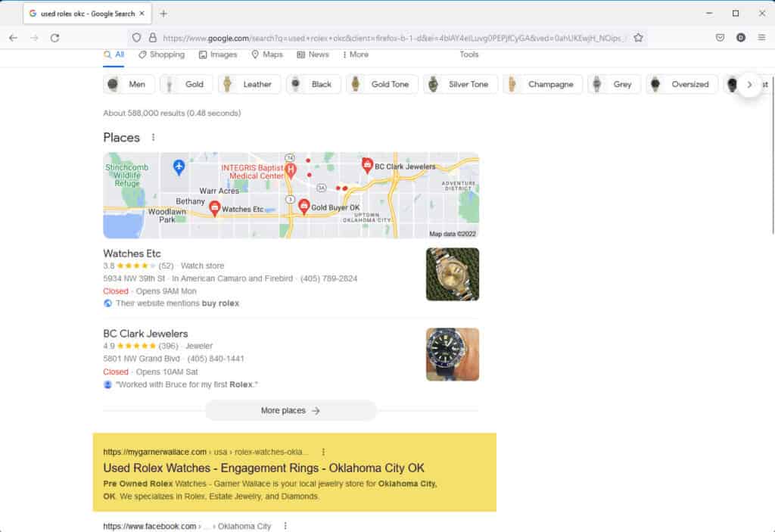Image resolution: width=775 pixels, height=532 pixels.
Task: Close the 'used rolex okc' tab
Action: point(142,14)
